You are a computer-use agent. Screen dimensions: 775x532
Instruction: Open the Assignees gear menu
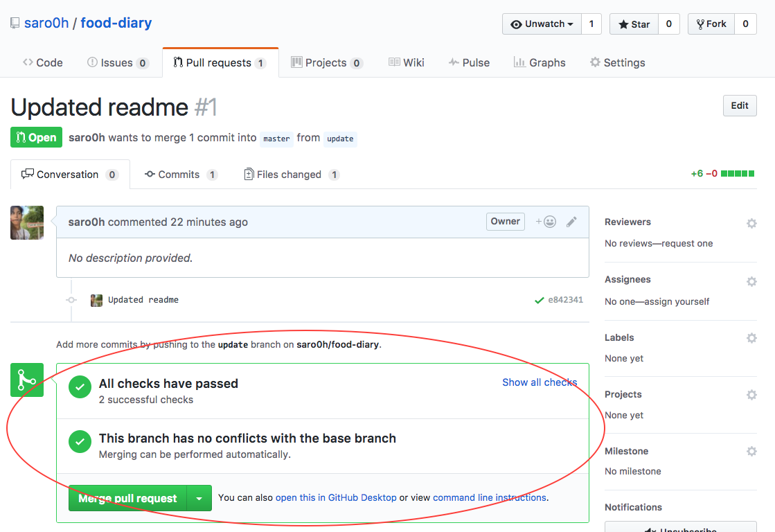point(751,281)
